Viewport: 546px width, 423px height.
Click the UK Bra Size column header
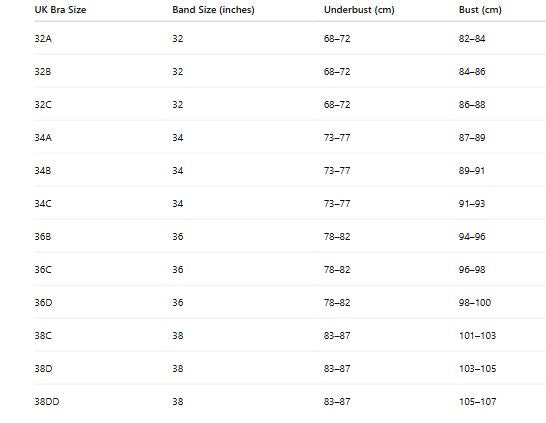click(x=60, y=10)
